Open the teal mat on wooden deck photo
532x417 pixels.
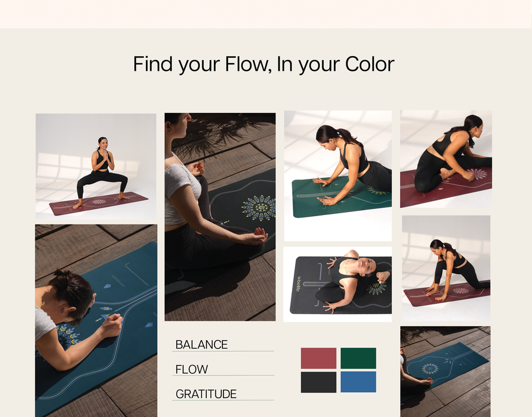(x=445, y=372)
